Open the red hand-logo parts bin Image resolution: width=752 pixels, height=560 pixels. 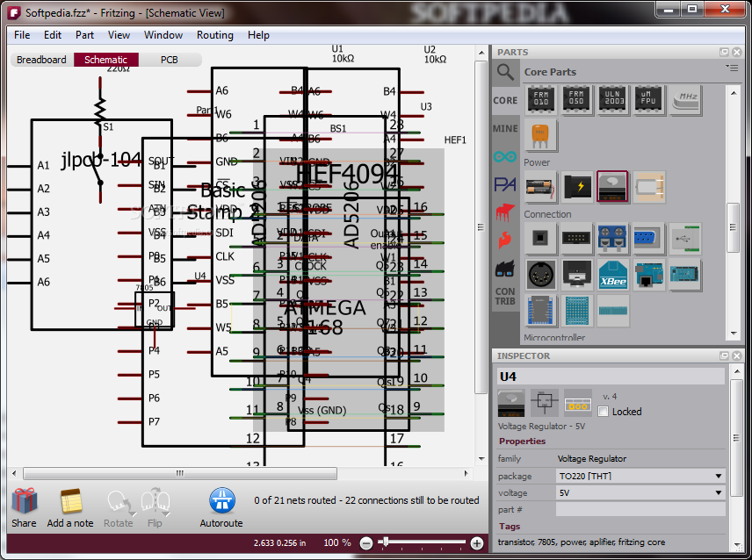pyautogui.click(x=505, y=212)
